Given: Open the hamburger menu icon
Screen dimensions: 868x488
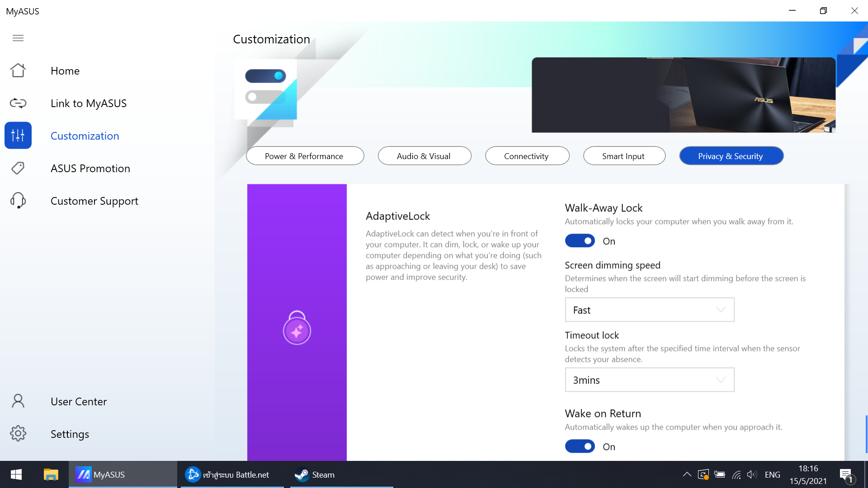Looking at the screenshot, I should [18, 38].
